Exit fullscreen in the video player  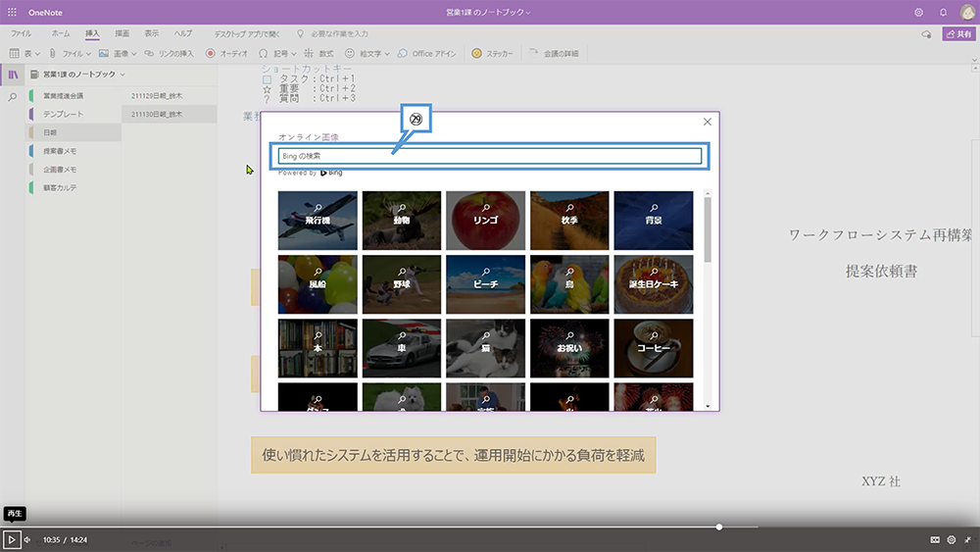[968, 539]
